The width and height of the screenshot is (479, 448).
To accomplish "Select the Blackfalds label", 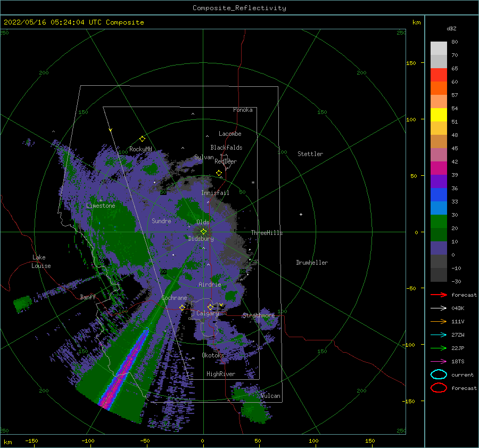I will [x=226, y=148].
